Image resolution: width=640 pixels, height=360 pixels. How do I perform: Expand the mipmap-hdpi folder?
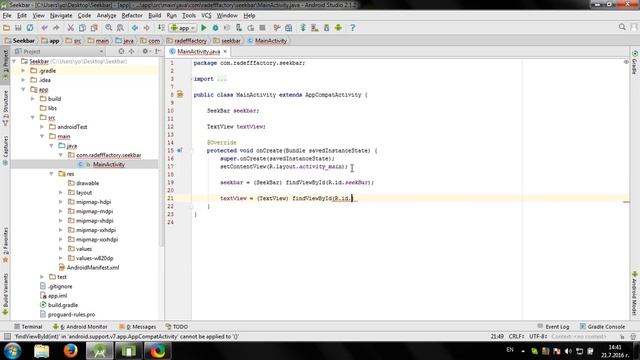click(61, 202)
